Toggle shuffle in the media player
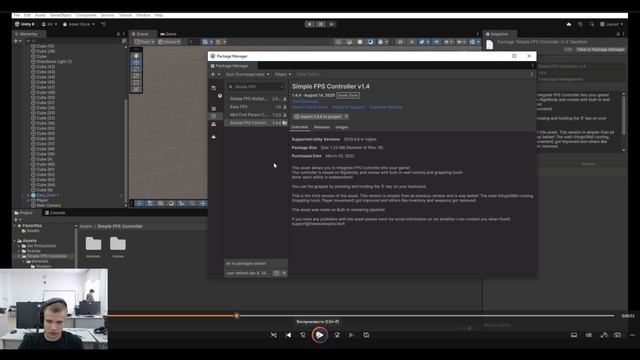 (x=273, y=335)
